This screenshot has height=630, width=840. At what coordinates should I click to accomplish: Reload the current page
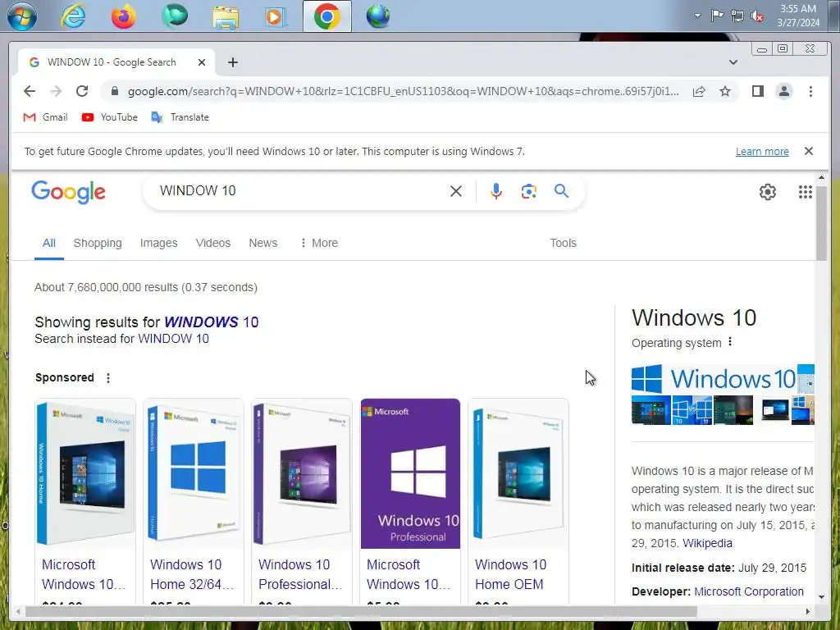coord(82,91)
